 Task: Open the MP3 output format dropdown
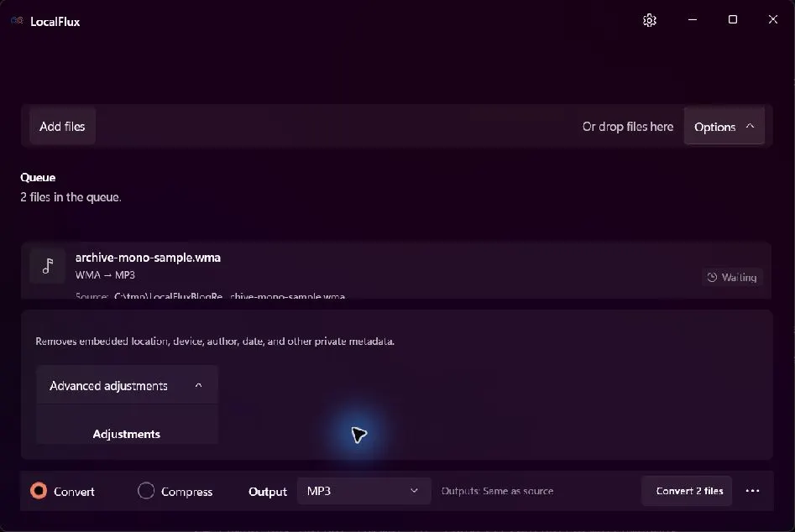[x=364, y=491]
